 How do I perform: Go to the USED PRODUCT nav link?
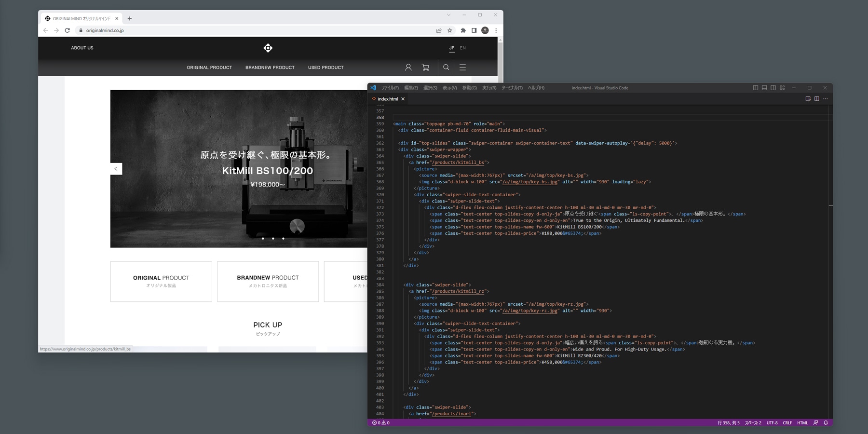pyautogui.click(x=325, y=68)
